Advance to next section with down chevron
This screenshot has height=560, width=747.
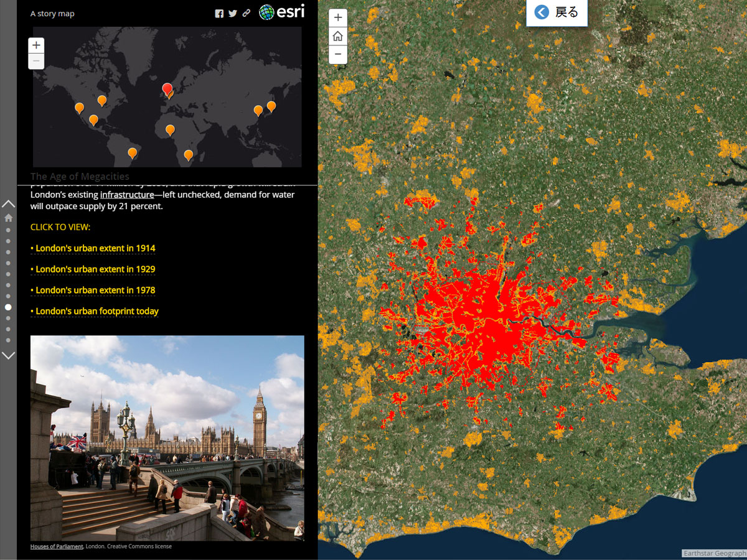pos(8,355)
